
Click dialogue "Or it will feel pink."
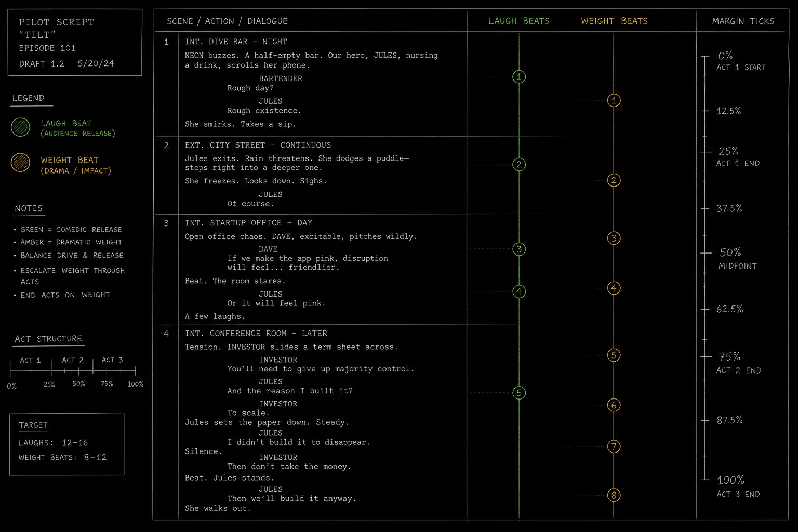pyautogui.click(x=276, y=303)
